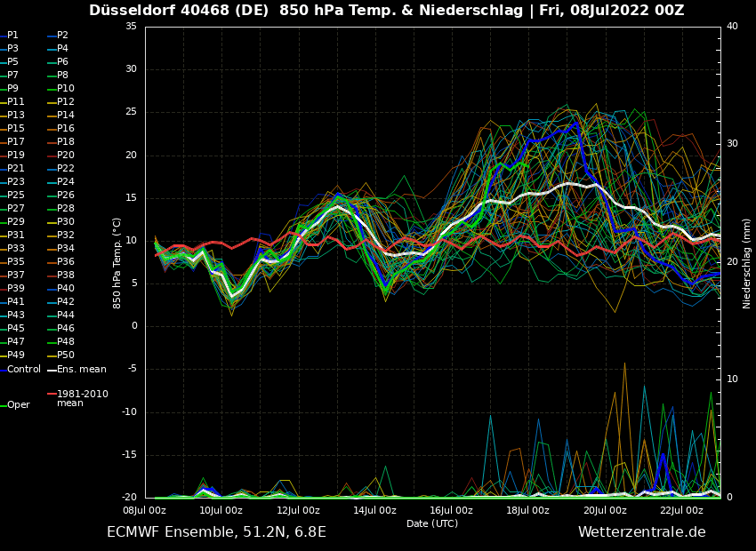
Task: Click the 14Jul 00z date tick label
Action: coord(374,510)
